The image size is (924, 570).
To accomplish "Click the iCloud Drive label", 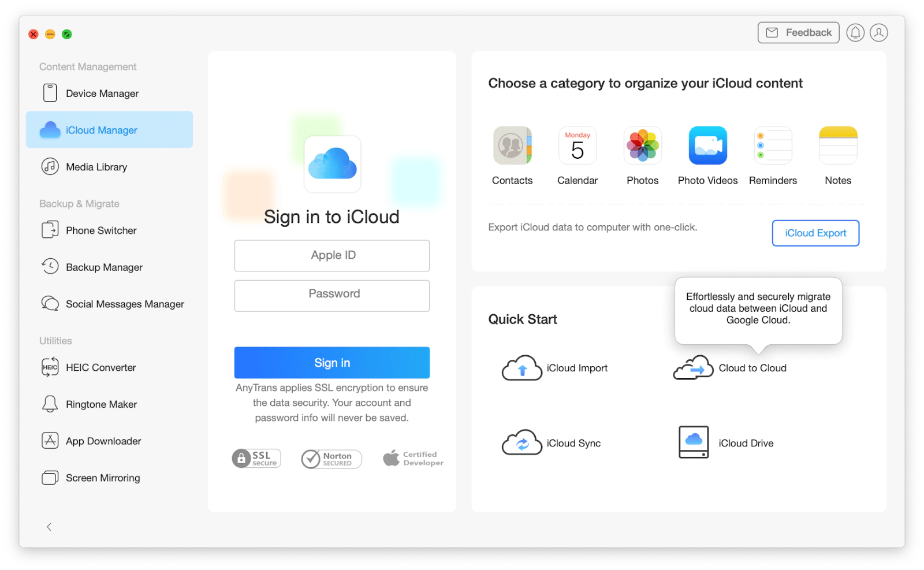I will [x=746, y=443].
